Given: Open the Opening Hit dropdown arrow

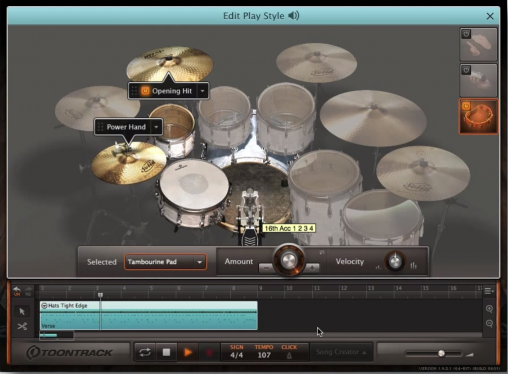Looking at the screenshot, I should 202,91.
